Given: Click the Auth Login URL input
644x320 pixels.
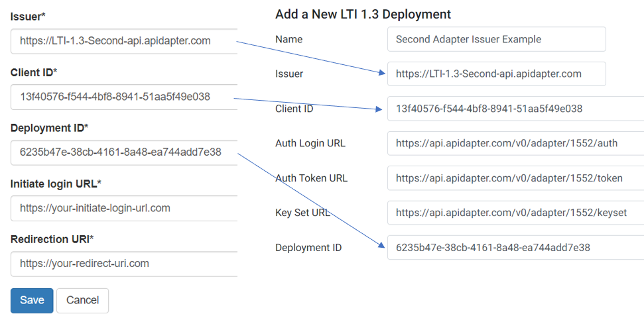Looking at the screenshot, I should click(x=515, y=143).
